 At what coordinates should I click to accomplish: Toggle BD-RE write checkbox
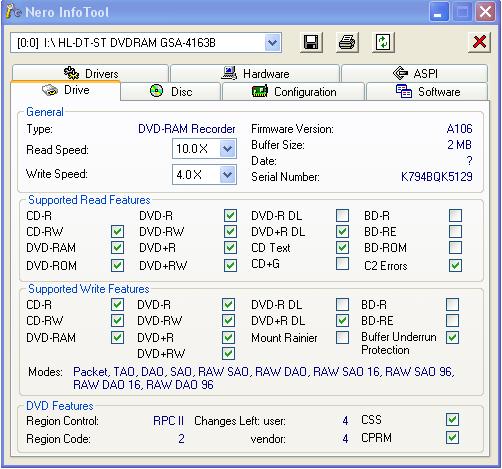coord(452,320)
